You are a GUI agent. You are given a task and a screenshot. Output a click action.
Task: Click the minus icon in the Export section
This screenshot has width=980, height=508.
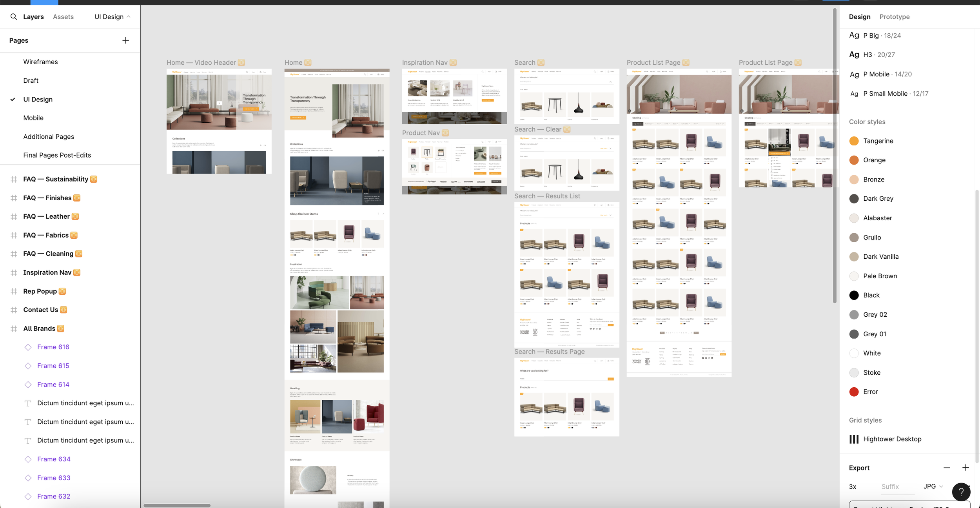(x=947, y=468)
